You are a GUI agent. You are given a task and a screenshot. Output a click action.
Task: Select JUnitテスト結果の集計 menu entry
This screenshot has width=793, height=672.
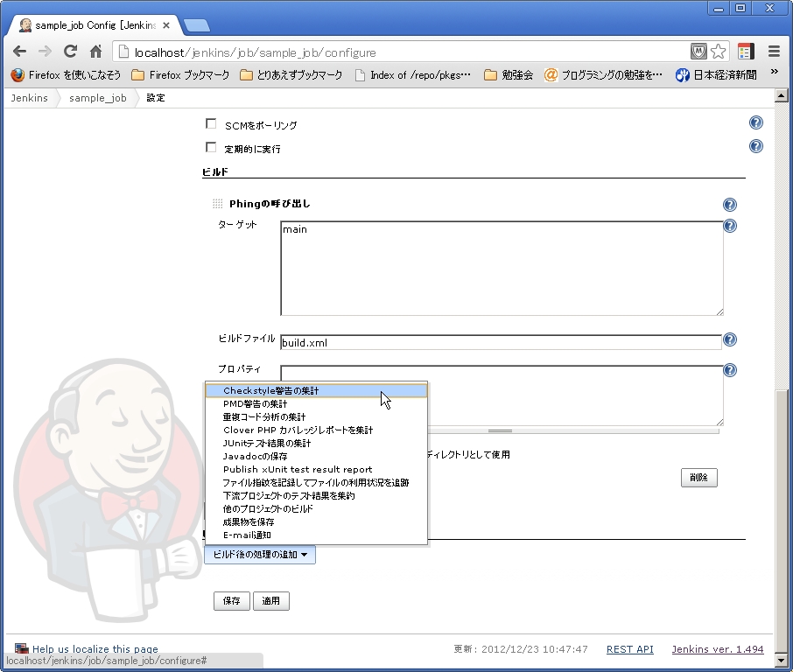317,444
